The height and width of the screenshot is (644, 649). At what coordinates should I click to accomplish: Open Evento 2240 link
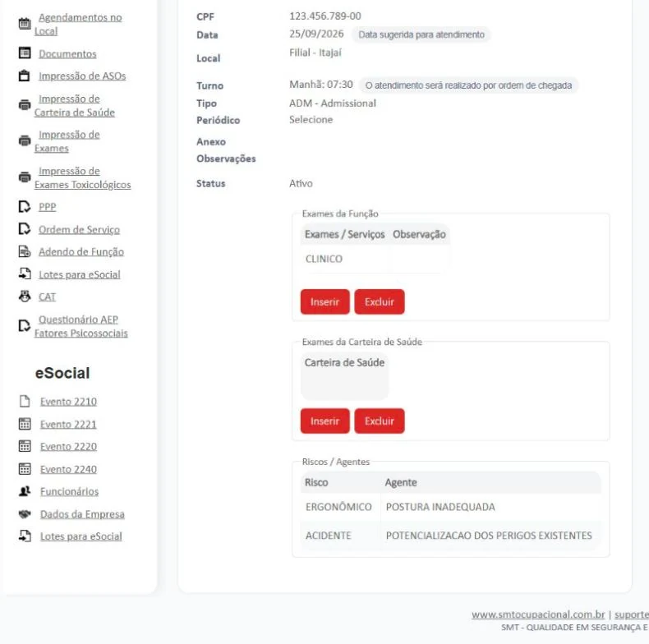tap(69, 469)
